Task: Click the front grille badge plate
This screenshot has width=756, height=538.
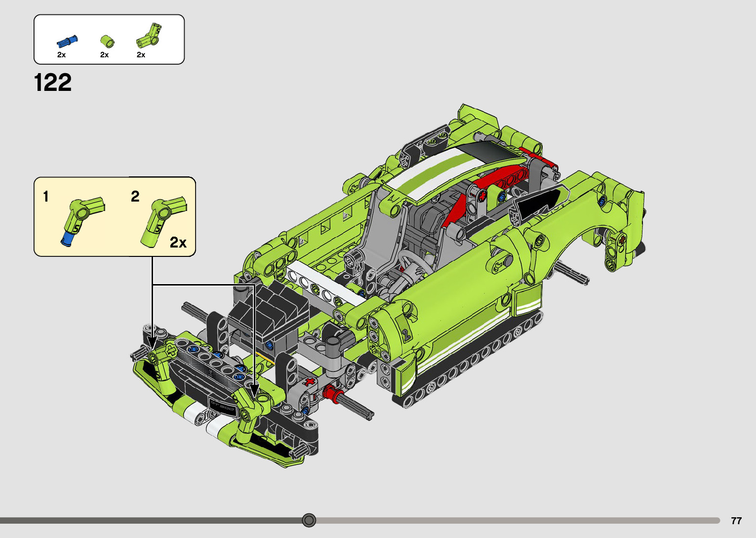Action: [222, 404]
